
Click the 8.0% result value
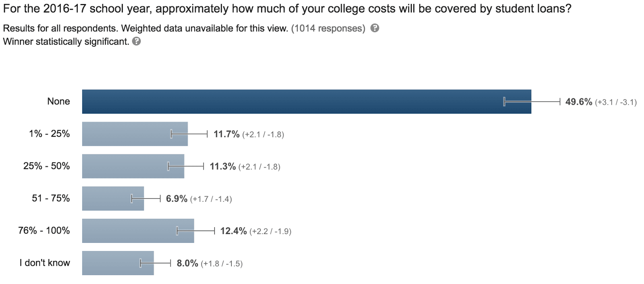click(x=187, y=263)
